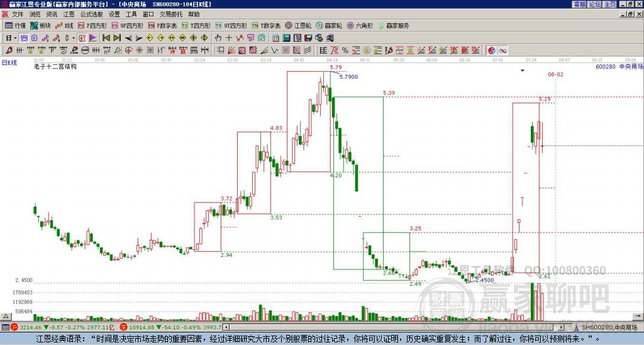The image size is (644, 345).
Task: Click the 日K线 label
Action: click(x=9, y=63)
